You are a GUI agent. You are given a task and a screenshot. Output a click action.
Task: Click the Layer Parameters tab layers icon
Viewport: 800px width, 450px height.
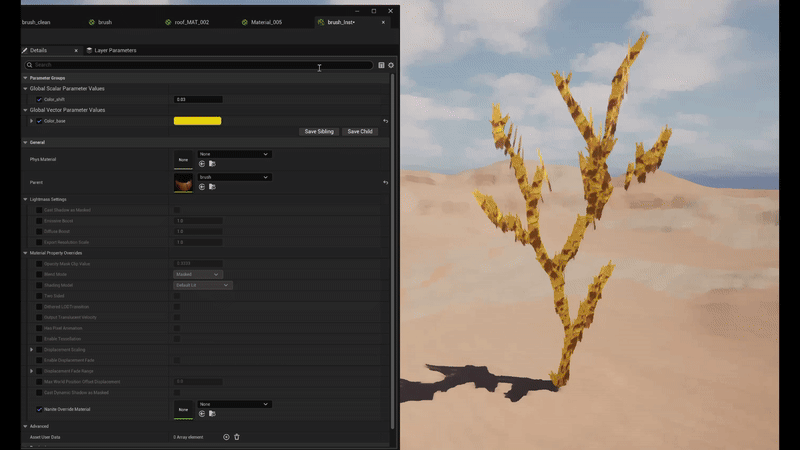pos(89,51)
